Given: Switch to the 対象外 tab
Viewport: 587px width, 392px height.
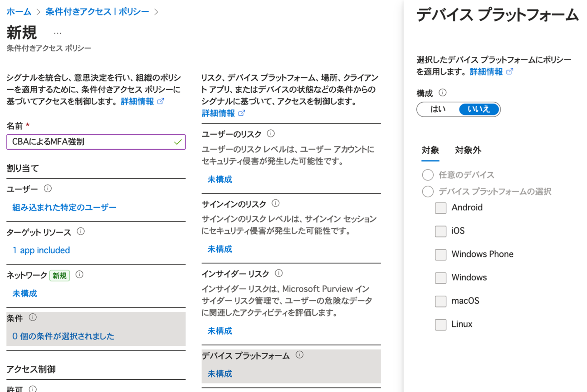Looking at the screenshot, I should [x=468, y=150].
